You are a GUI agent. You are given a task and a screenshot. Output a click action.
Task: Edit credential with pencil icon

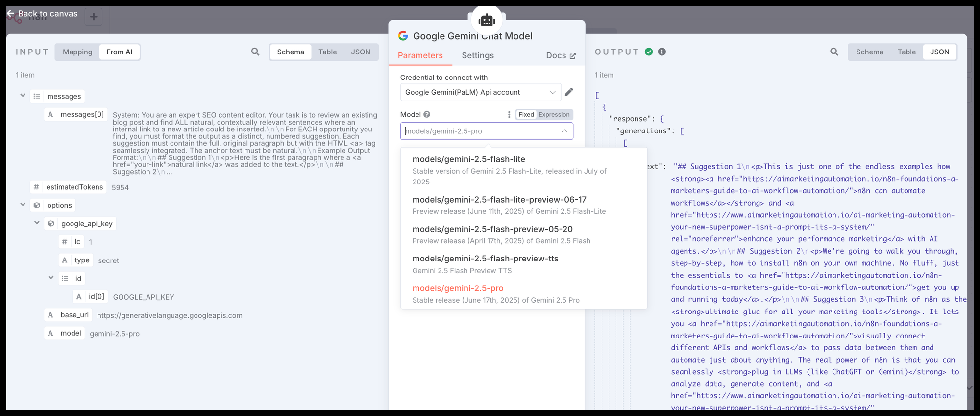coord(569,92)
